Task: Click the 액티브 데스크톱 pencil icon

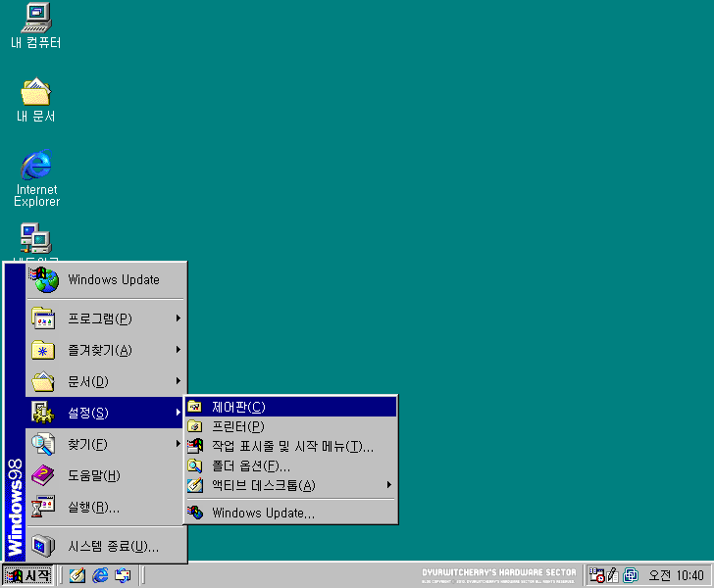Action: [x=195, y=485]
